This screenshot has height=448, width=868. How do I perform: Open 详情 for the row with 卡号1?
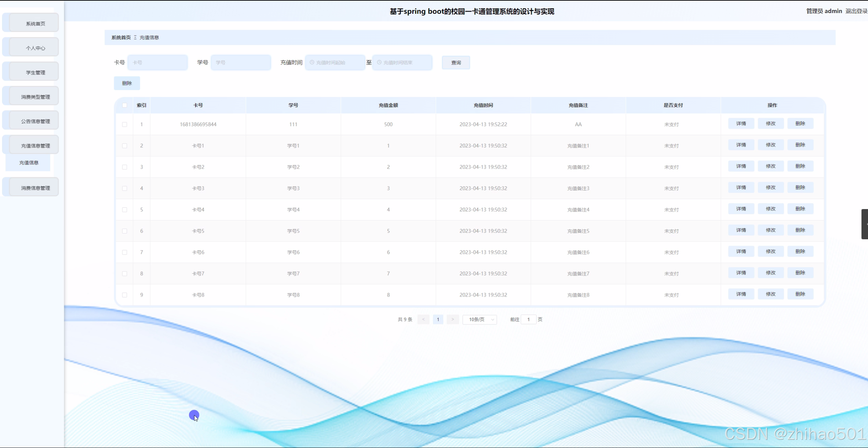(741, 145)
